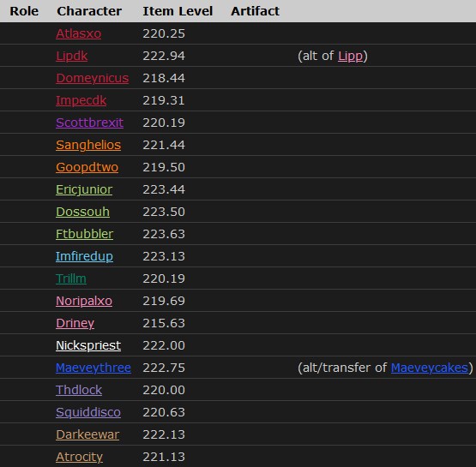Screen dimensions: 476x467
Task: Sort by the Role column header
Action: pyautogui.click(x=24, y=11)
